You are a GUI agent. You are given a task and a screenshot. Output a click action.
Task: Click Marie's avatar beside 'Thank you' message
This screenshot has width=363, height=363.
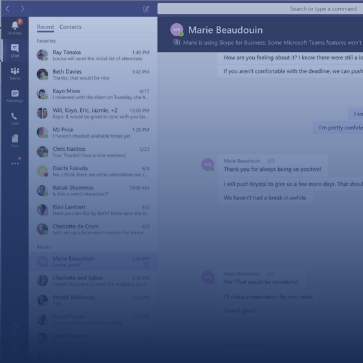pyautogui.click(x=207, y=165)
